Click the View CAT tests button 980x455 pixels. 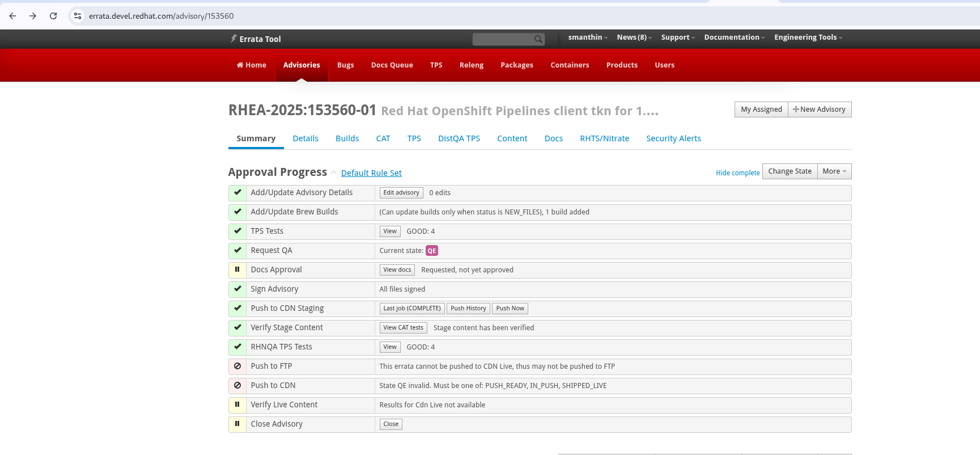tap(404, 328)
